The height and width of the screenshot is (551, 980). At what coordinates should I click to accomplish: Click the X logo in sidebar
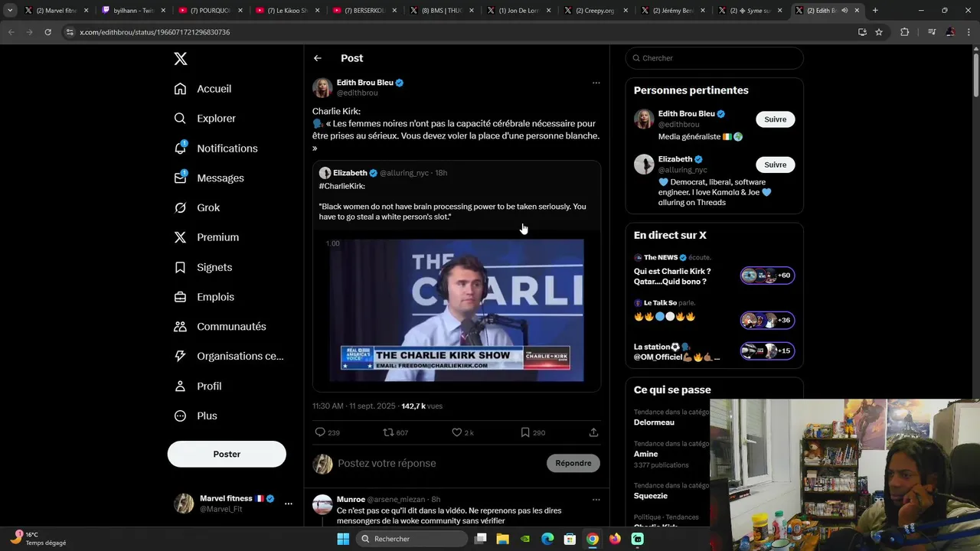(x=180, y=59)
